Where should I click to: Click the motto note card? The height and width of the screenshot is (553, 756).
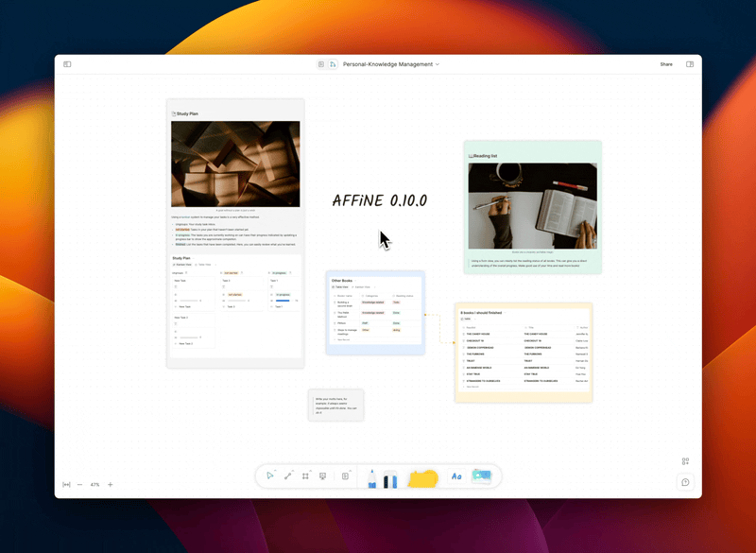pyautogui.click(x=336, y=406)
